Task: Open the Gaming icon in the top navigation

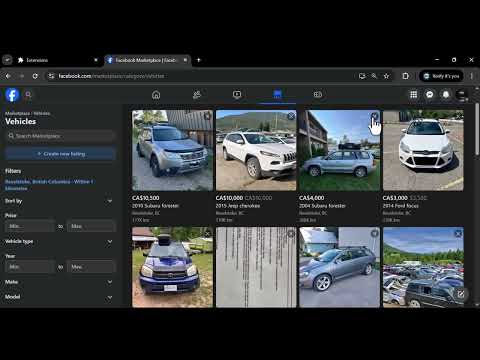Action: (318, 95)
